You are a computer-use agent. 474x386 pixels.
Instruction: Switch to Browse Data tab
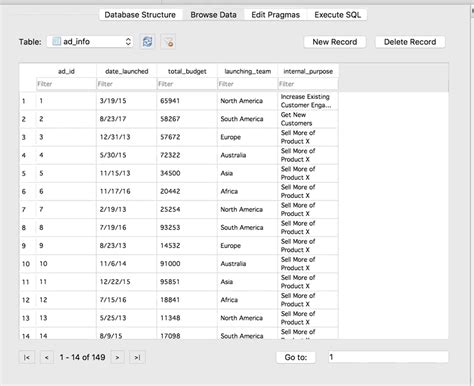point(213,15)
